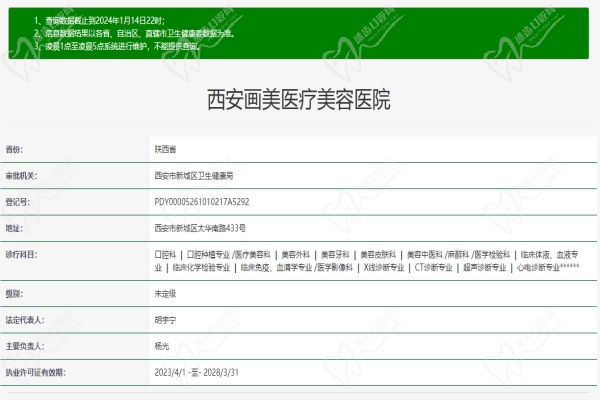The image size is (600, 400).
Task: Click the 超声诊断专业 entry
Action: tap(484, 267)
